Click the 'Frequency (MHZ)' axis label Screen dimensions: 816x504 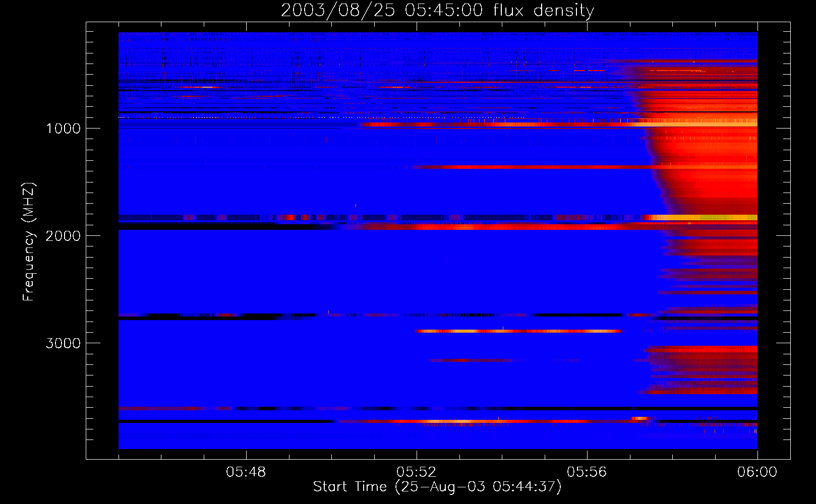(29, 241)
